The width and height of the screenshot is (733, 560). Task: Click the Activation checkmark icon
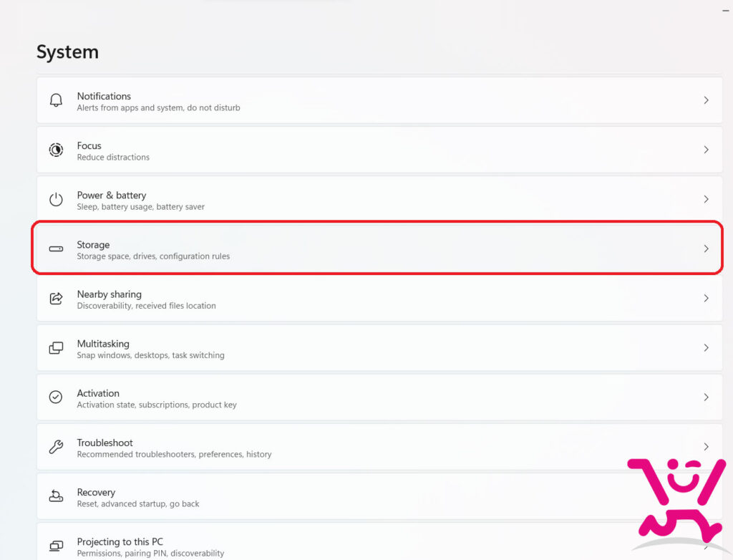click(x=56, y=397)
